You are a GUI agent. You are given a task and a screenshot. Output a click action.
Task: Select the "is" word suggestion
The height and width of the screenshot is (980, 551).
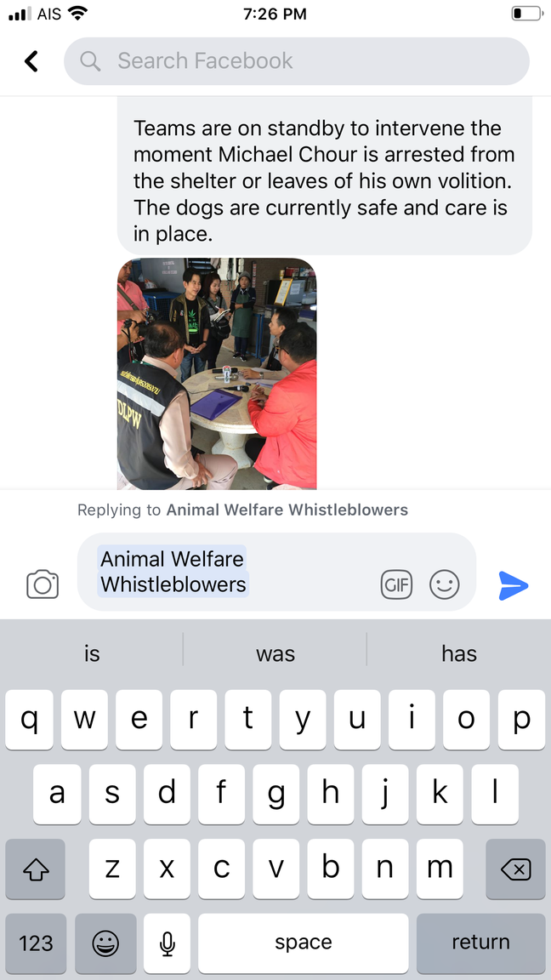pos(92,653)
